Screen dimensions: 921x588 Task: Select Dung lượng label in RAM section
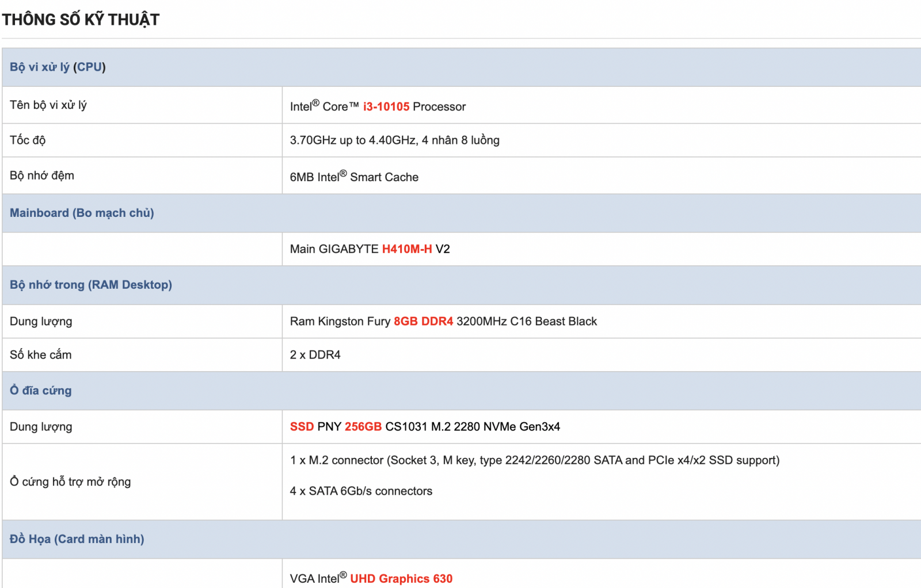pyautogui.click(x=41, y=322)
